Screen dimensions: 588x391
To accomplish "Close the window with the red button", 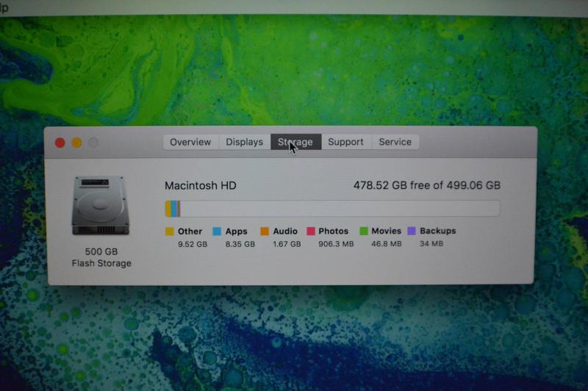I will [60, 143].
